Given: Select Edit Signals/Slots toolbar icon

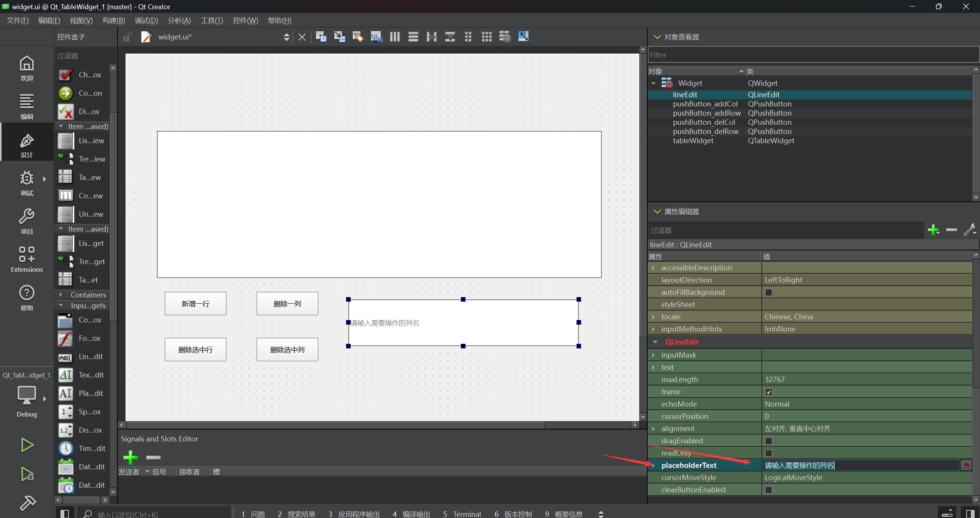Looking at the screenshot, I should (339, 37).
